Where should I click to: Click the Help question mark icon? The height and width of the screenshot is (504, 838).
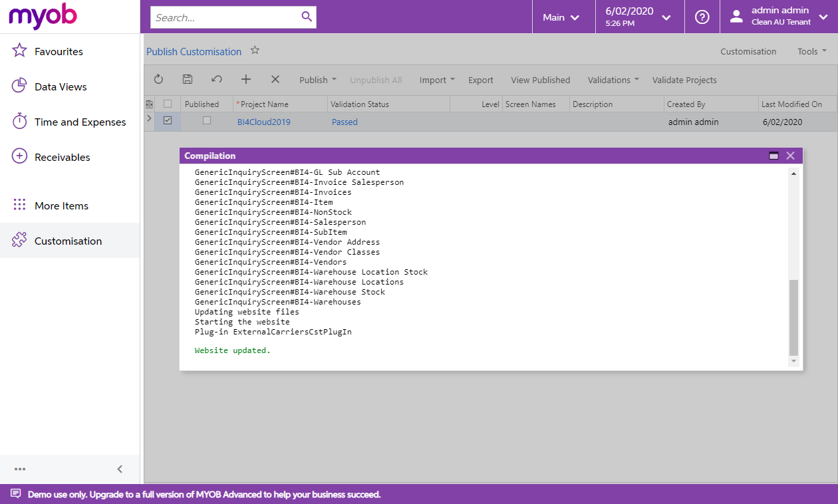coord(702,17)
